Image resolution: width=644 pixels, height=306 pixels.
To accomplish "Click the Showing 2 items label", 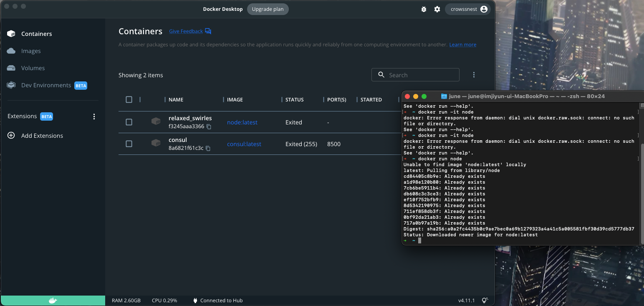I will click(x=141, y=75).
